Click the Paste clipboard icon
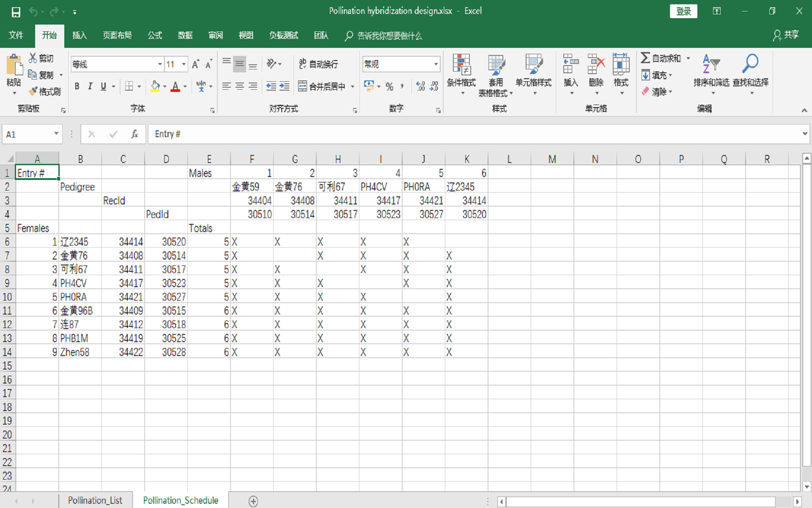 coord(14,65)
